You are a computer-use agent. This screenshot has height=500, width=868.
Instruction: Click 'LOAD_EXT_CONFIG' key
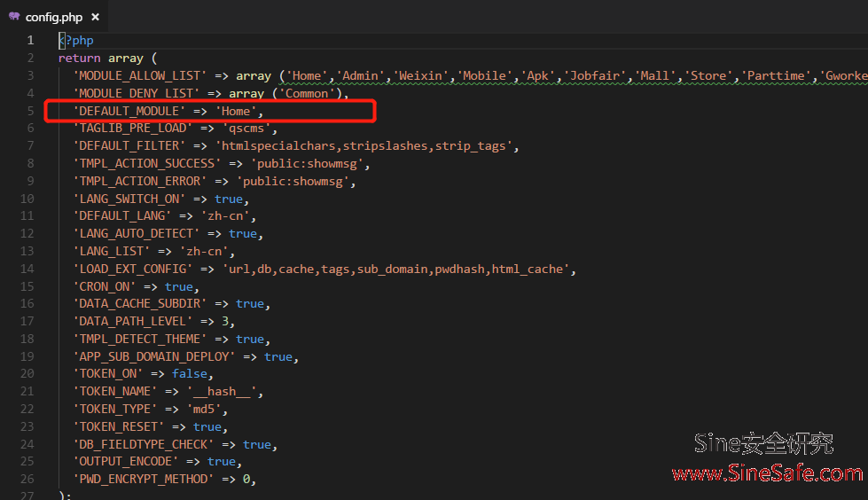[133, 270]
